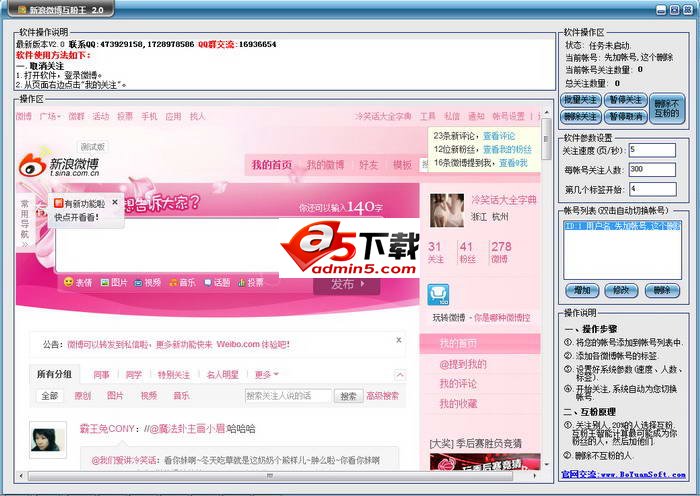Insert emoticon with the 表情 smiley icon
The height and width of the screenshot is (496, 700).
click(x=68, y=282)
